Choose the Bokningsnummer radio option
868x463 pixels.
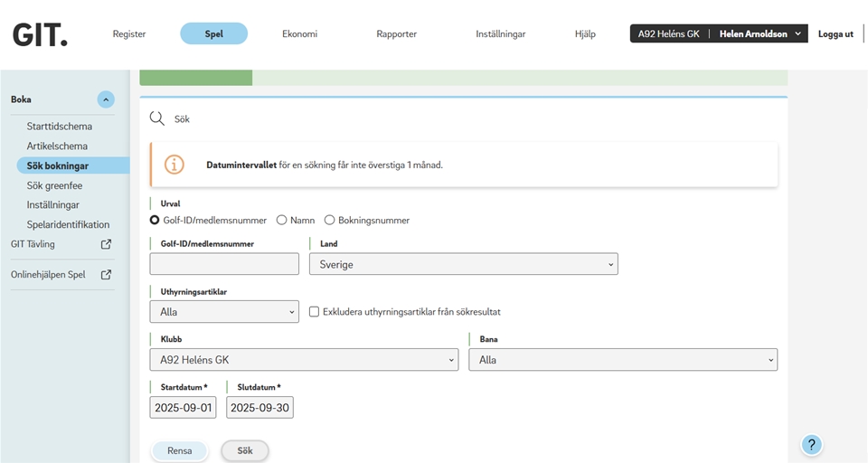pyautogui.click(x=330, y=220)
